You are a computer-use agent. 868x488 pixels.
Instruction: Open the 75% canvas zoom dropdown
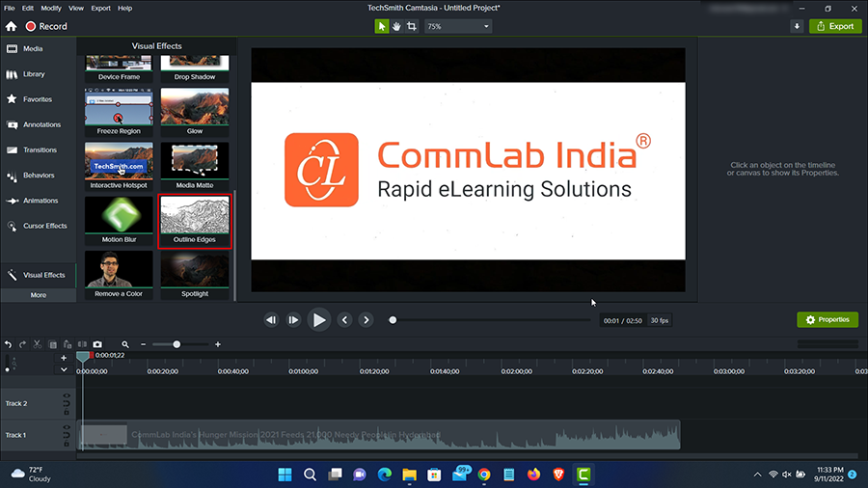458,26
